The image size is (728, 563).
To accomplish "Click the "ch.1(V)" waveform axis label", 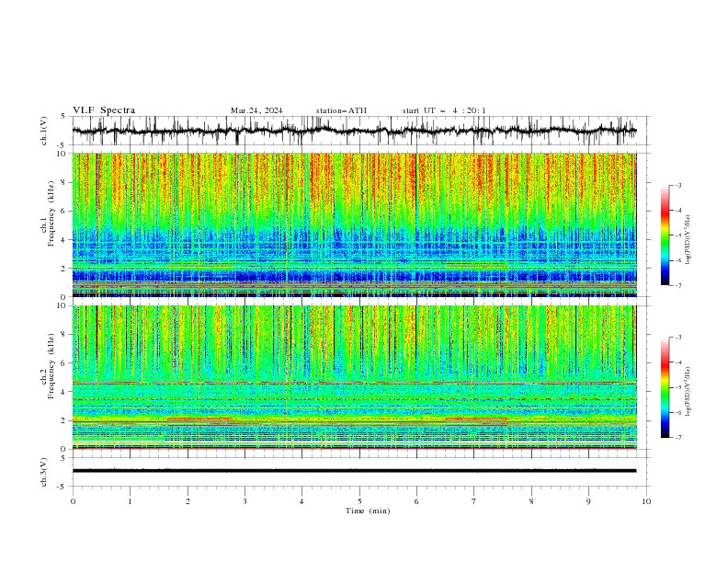I will click(44, 131).
